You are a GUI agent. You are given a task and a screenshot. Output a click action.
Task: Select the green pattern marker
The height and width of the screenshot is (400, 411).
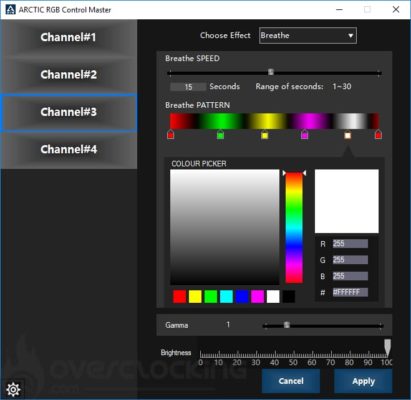point(220,135)
